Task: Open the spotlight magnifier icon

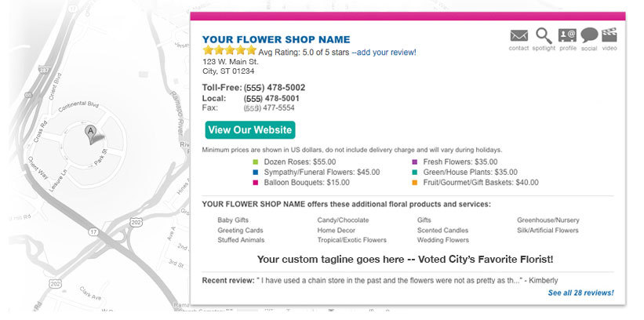Action: (544, 36)
